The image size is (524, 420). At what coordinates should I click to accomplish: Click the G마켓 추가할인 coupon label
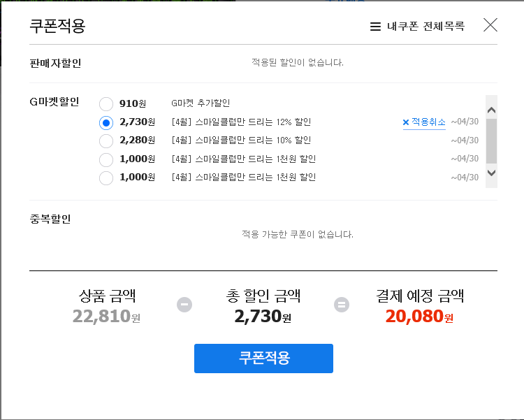(201, 103)
